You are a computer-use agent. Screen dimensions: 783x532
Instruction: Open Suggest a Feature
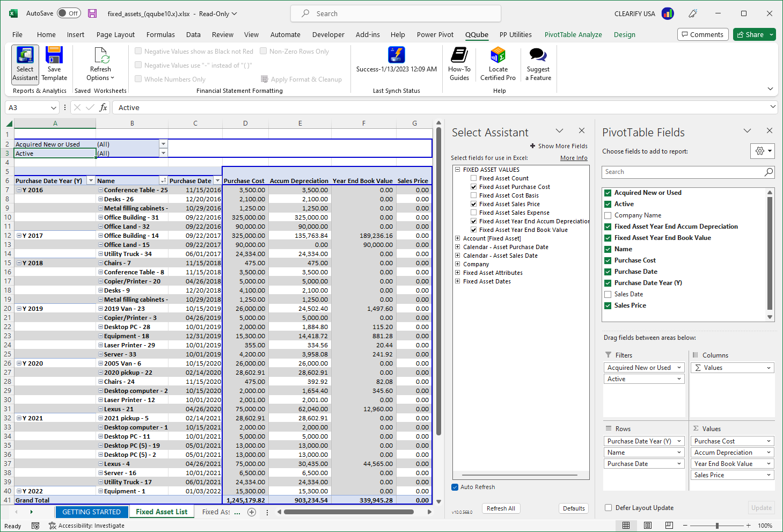(x=538, y=63)
